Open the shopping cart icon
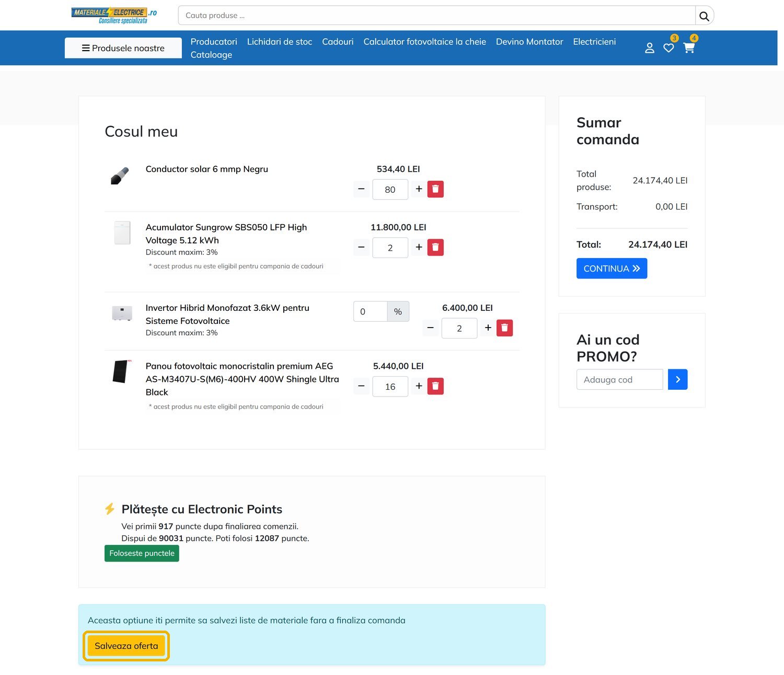This screenshot has width=784, height=675. coord(689,48)
